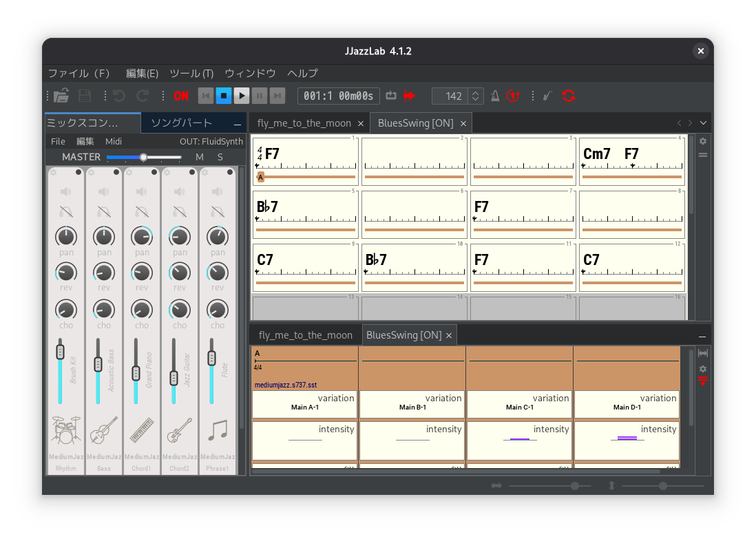Click the OUT: FluidSynth output label
The height and width of the screenshot is (541, 756).
(x=211, y=141)
